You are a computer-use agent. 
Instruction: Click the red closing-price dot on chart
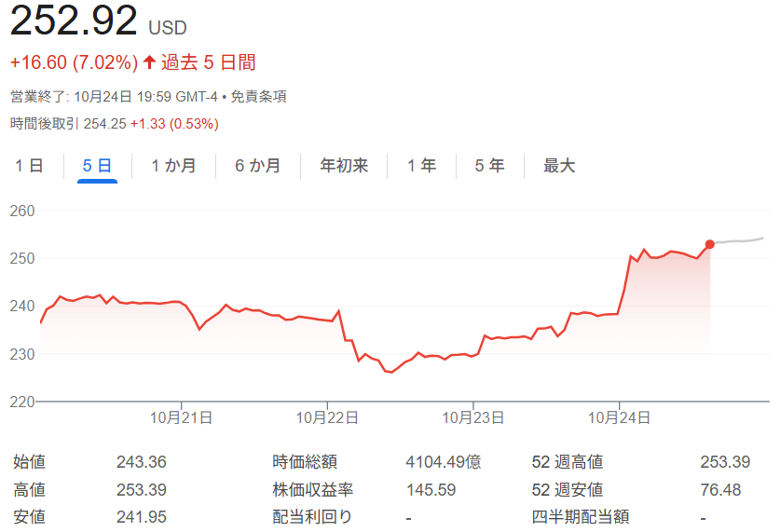click(x=710, y=244)
